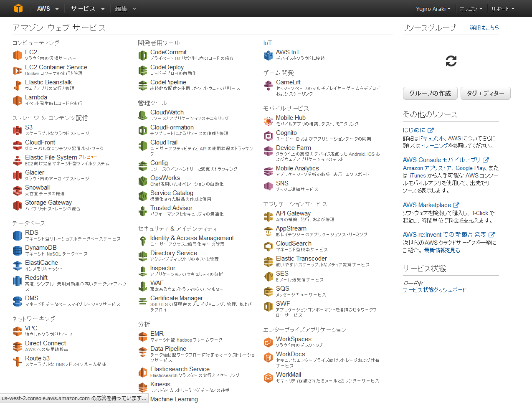Screen dimensions: 532x403
Task: Open the Elastic Beanstalk service link
Action: 48,82
